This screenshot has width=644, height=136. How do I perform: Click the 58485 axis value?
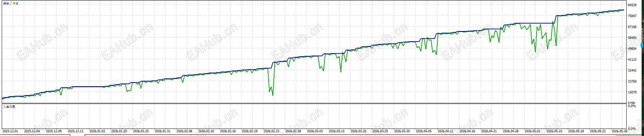click(632, 38)
